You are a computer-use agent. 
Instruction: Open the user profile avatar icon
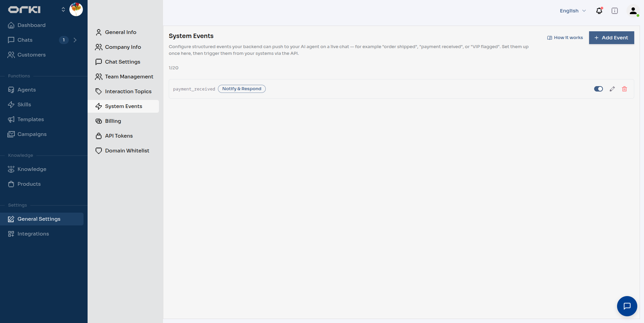[x=633, y=11]
